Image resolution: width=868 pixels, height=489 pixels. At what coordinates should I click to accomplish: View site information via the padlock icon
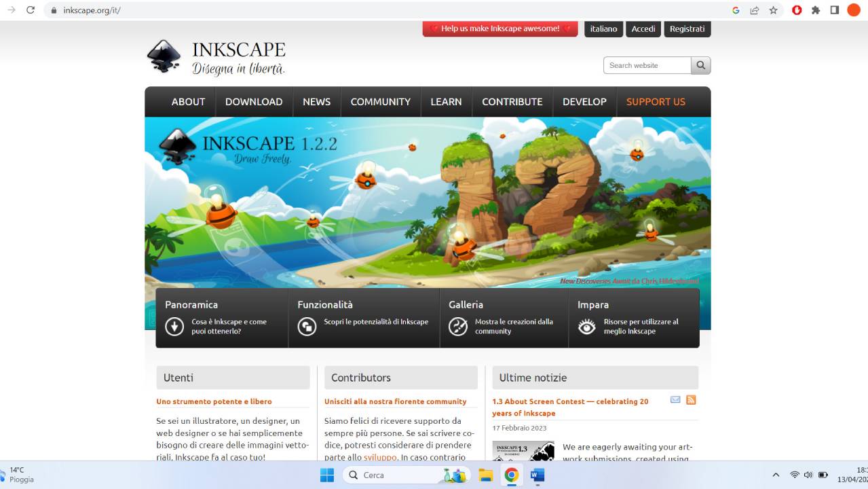click(54, 11)
